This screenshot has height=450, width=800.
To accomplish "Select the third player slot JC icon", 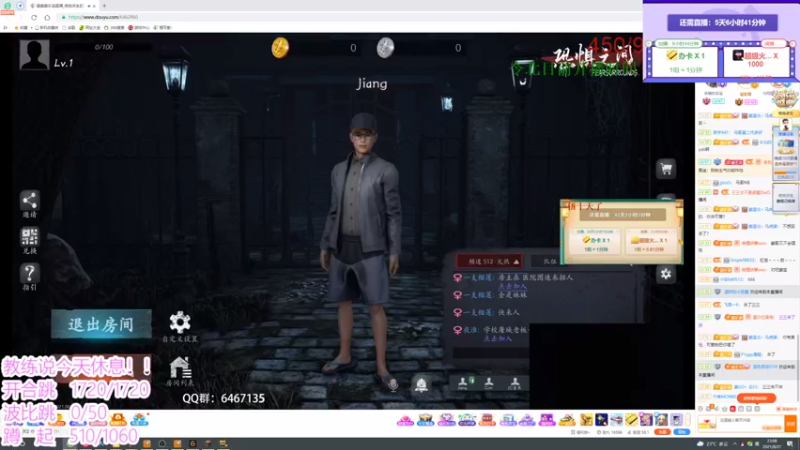I will pos(514,383).
